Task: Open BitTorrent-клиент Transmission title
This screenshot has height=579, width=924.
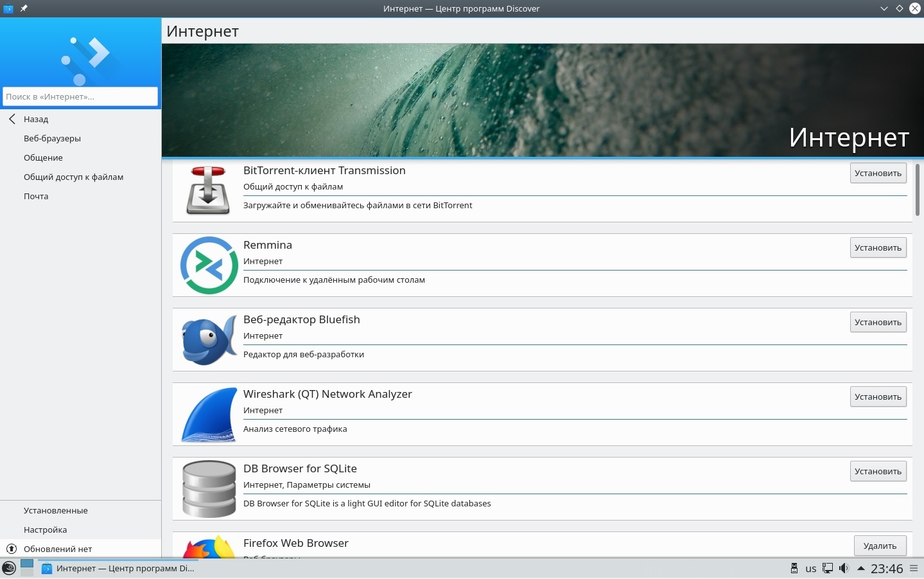Action: tap(324, 170)
